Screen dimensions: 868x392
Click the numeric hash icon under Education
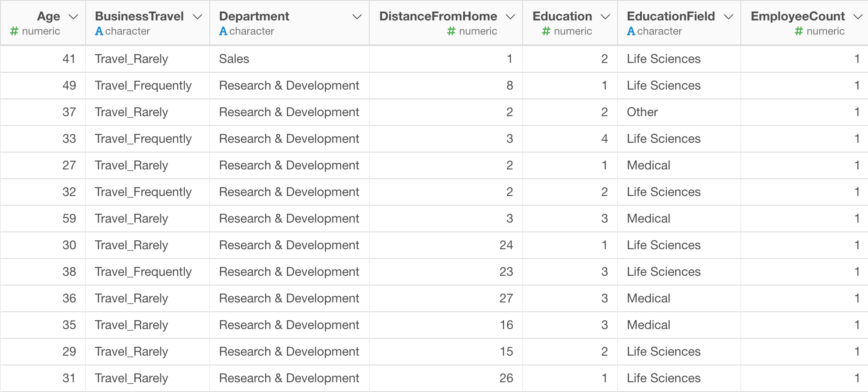(546, 31)
